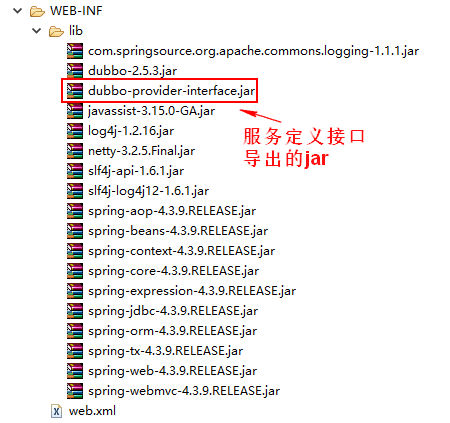The height and width of the screenshot is (423, 450).
Task: Collapse the lib folder chevron
Action: 36,31
